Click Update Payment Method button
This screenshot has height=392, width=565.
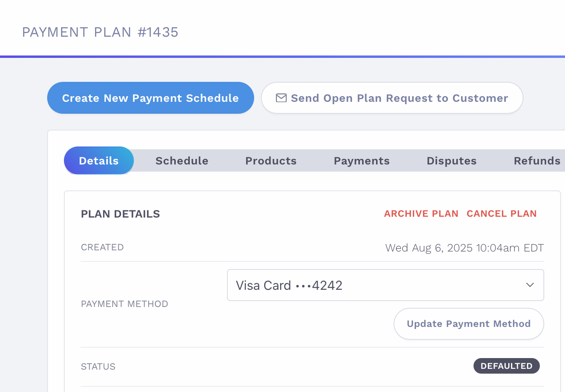point(469,324)
